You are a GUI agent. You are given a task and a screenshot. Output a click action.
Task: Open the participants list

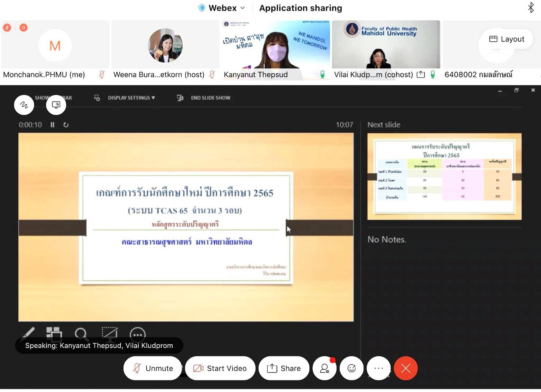tap(325, 368)
